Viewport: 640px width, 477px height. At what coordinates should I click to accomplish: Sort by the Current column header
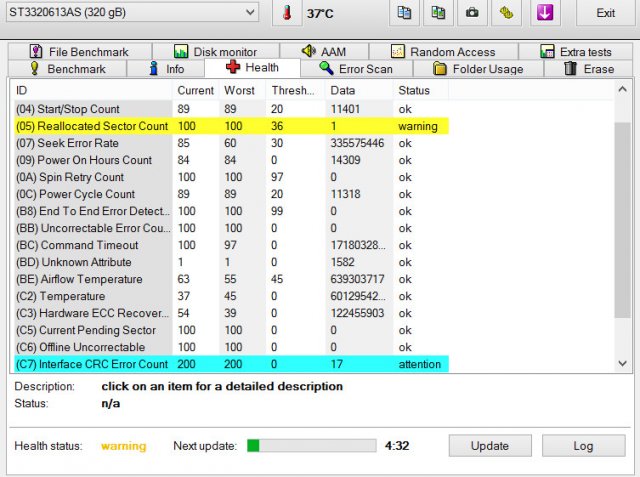195,90
